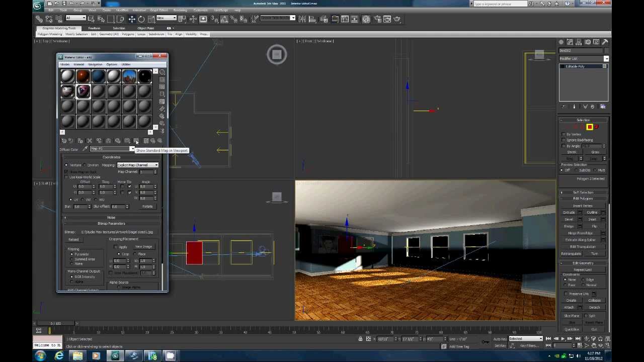The width and height of the screenshot is (644, 362).
Task: Click Assign Material to Selection icon
Action: click(80, 141)
